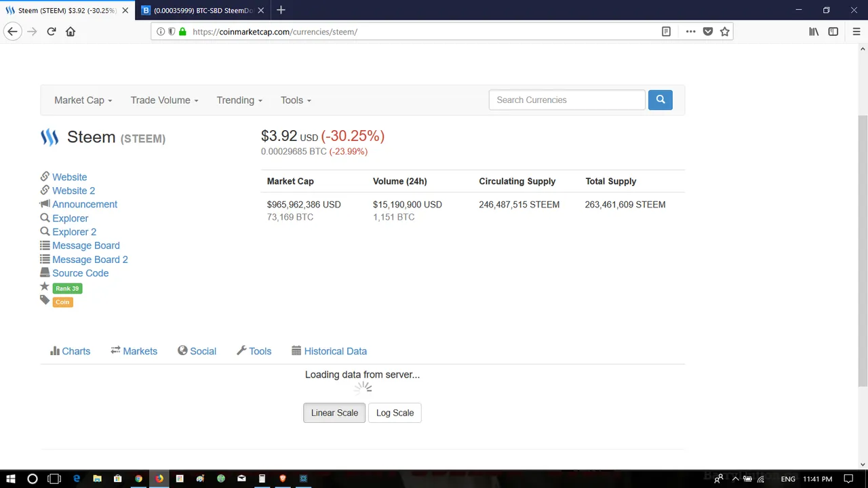Click the Rank 39 badge

(67, 288)
